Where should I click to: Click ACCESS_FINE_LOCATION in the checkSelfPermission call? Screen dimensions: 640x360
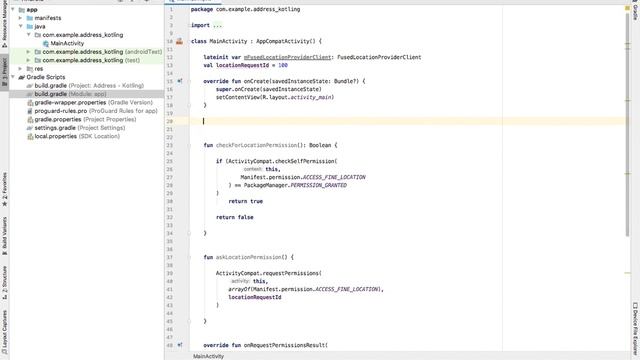tap(334, 177)
